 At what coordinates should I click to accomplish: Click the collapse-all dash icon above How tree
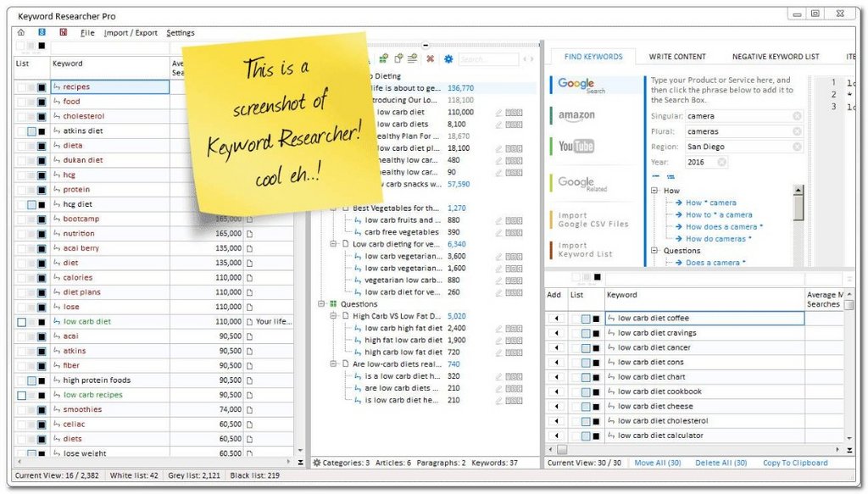tap(656, 176)
